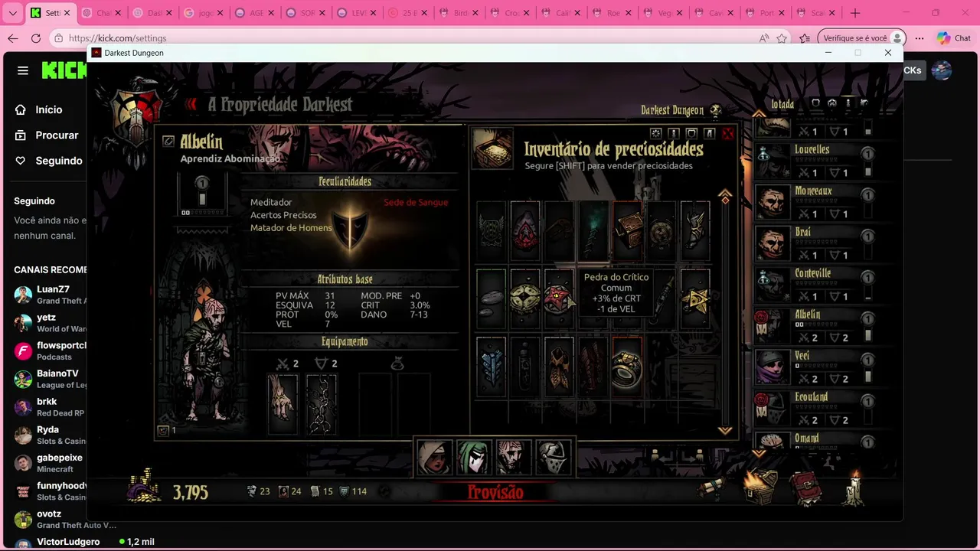
Task: Open BaianoTV recommended channel
Action: [50, 379]
